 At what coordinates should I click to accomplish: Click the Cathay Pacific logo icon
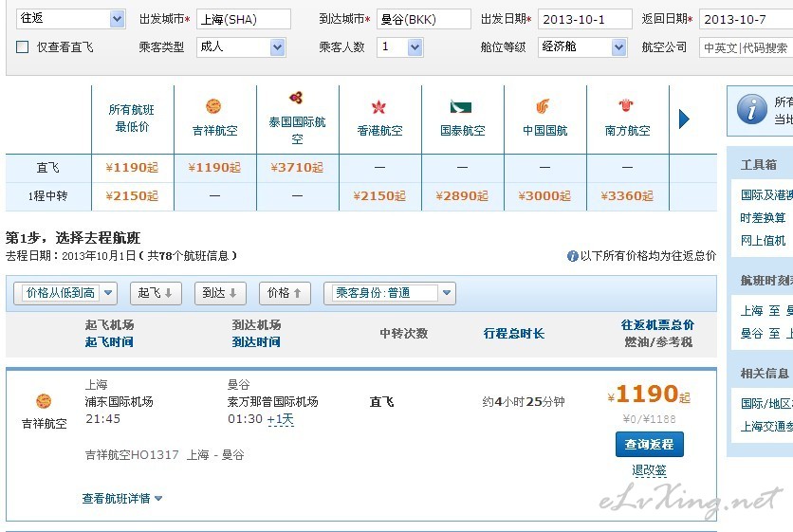[461, 107]
